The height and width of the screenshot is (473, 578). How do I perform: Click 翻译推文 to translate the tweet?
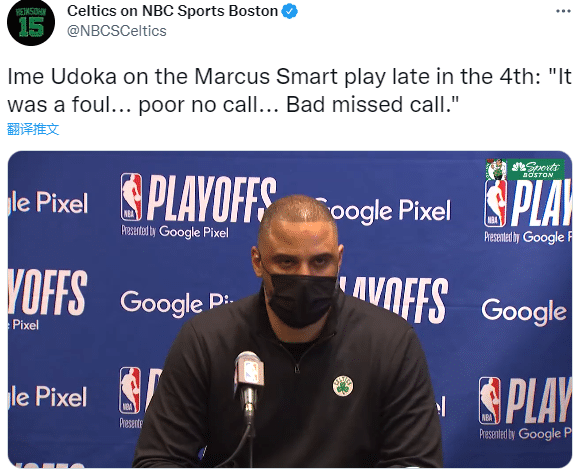pyautogui.click(x=33, y=129)
